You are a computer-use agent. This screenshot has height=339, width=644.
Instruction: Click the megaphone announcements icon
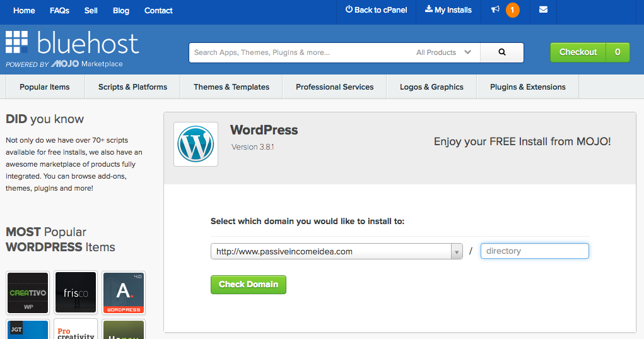tap(495, 9)
